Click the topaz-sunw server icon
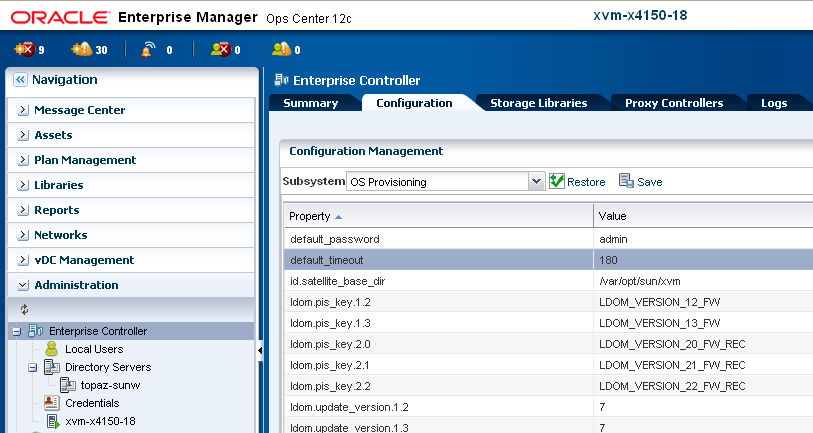813x433 pixels. [68, 385]
